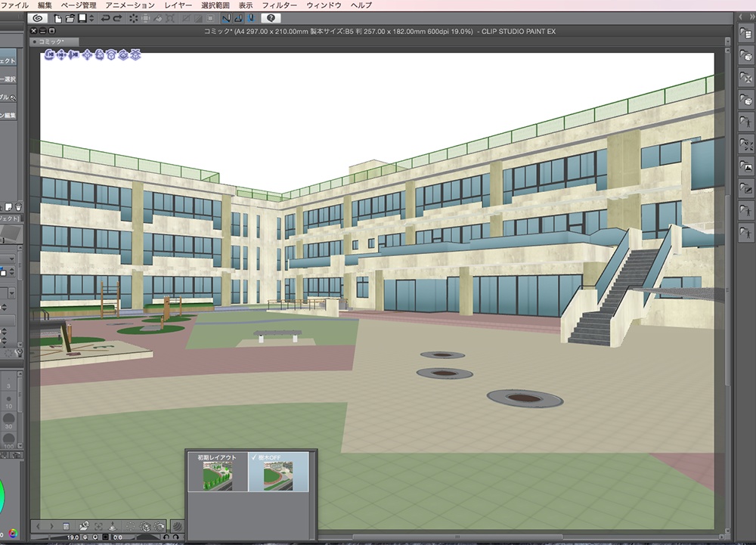Select the camera zoom icon in the 3D launcher
Screen dimensions: 756x545
point(73,55)
